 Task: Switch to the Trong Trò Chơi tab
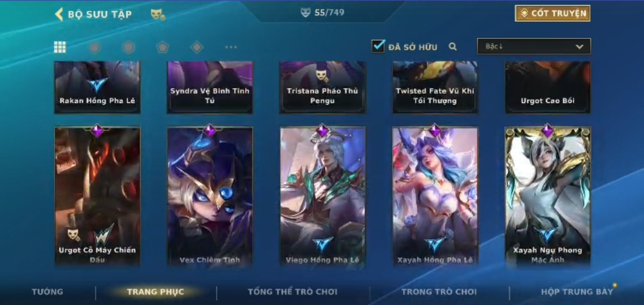coord(439,292)
